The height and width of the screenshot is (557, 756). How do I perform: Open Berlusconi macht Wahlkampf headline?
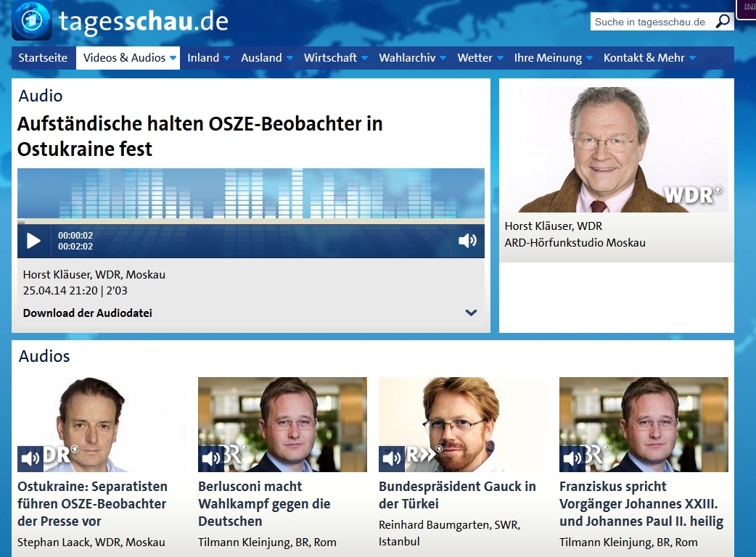[264, 503]
